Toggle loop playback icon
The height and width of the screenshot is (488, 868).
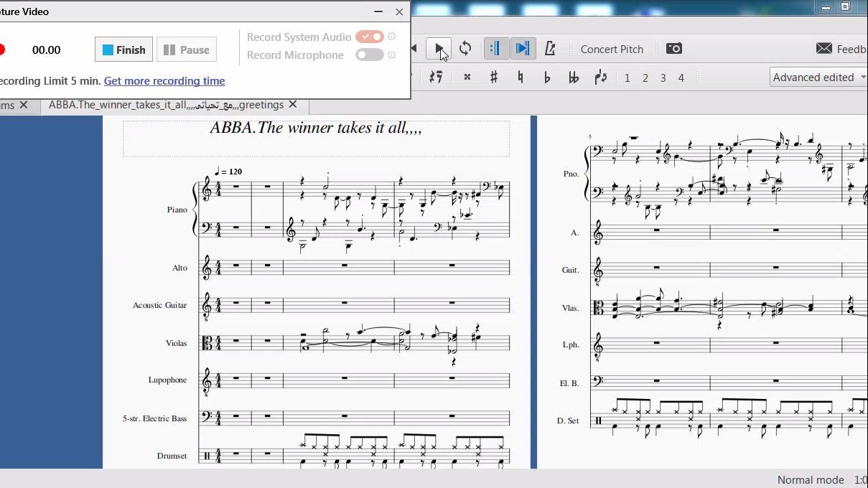(465, 49)
